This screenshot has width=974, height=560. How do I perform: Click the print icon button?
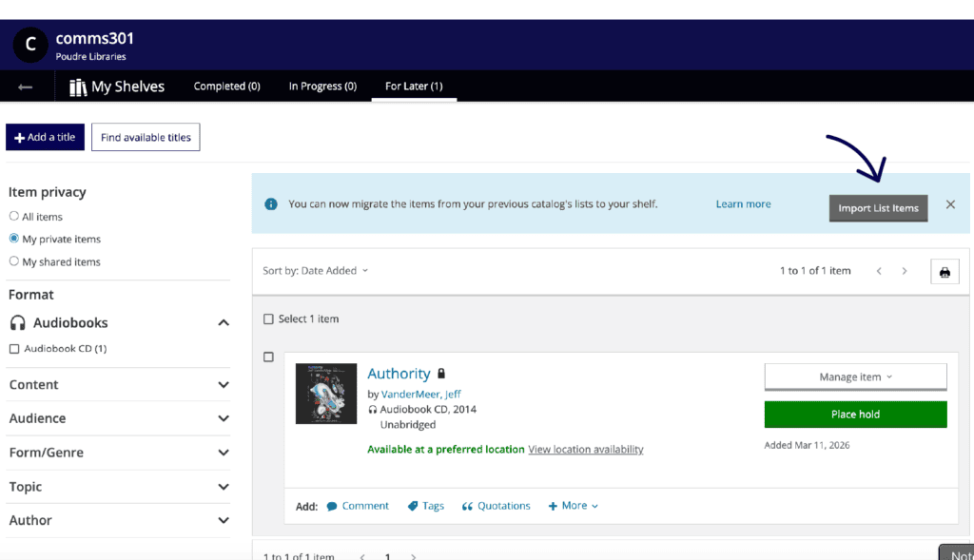pyautogui.click(x=944, y=272)
